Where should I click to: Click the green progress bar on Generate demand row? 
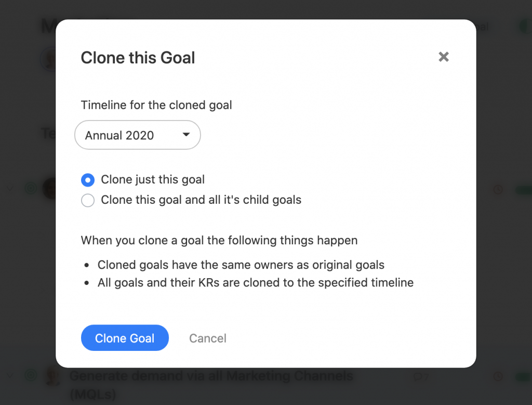tap(524, 377)
